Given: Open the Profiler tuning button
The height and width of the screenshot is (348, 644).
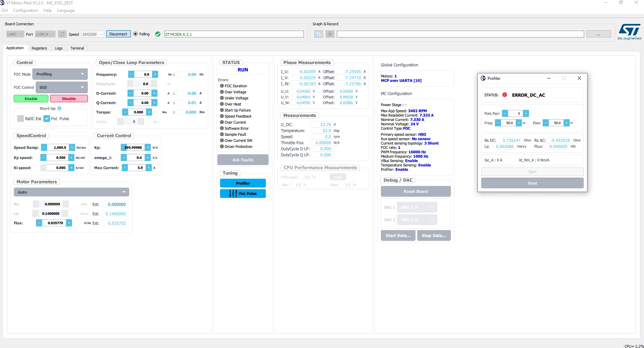Looking at the screenshot, I should click(x=243, y=183).
